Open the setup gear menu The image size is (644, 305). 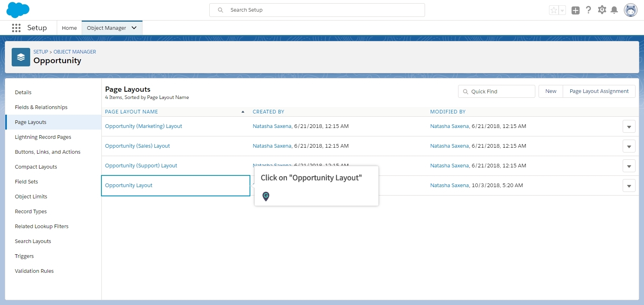tap(602, 10)
